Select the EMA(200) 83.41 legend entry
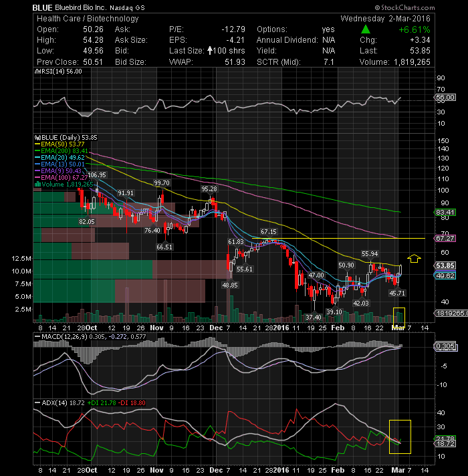Screen dimensions: 468x476 tap(62, 151)
